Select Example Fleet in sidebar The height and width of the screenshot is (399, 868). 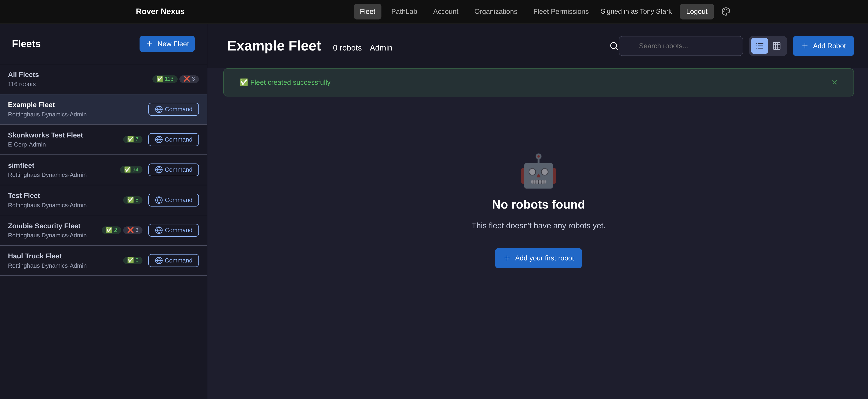point(104,110)
